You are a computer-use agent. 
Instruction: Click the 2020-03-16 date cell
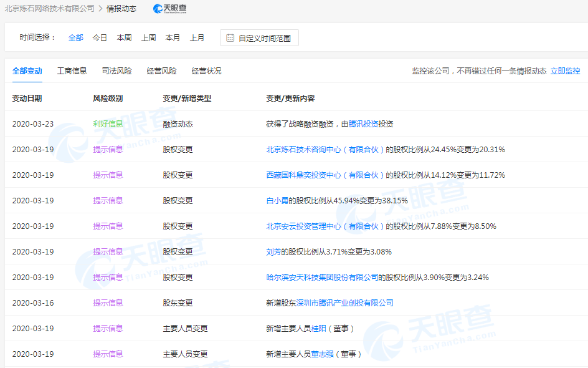33,303
